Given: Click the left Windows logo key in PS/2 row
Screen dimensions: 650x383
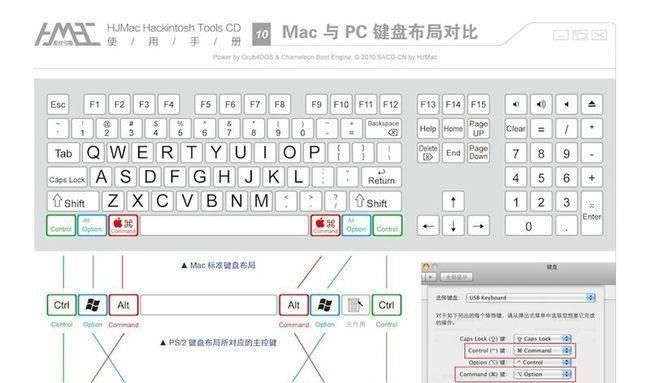Looking at the screenshot, I should point(92,305).
